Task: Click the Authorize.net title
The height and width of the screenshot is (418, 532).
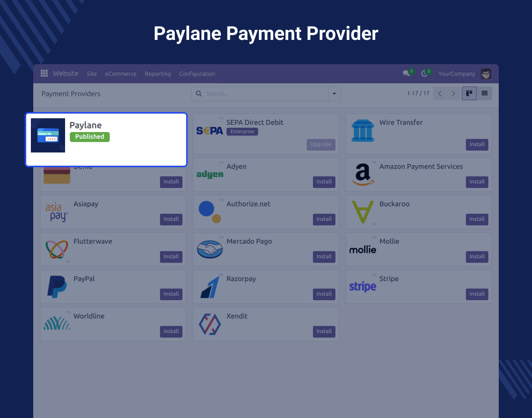Action: point(248,204)
